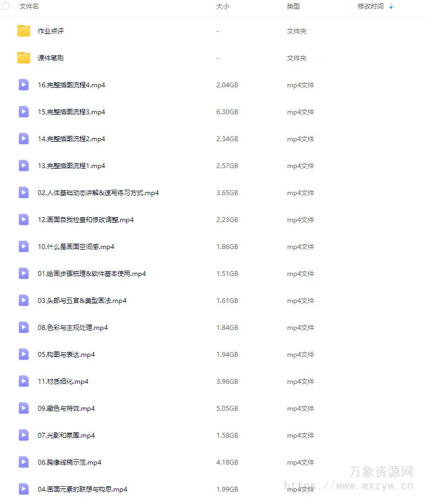The width and height of the screenshot is (430, 504).
Task: Select the 文件名 column header
Action: [29, 6]
